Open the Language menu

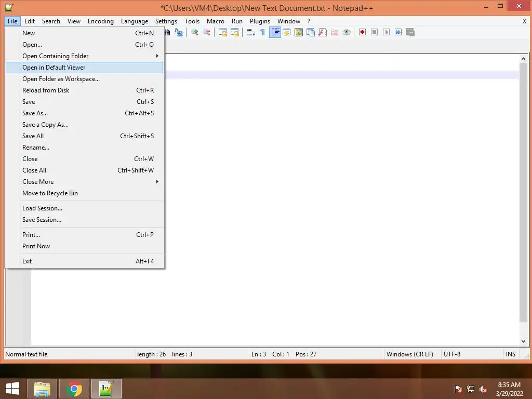pos(135,21)
